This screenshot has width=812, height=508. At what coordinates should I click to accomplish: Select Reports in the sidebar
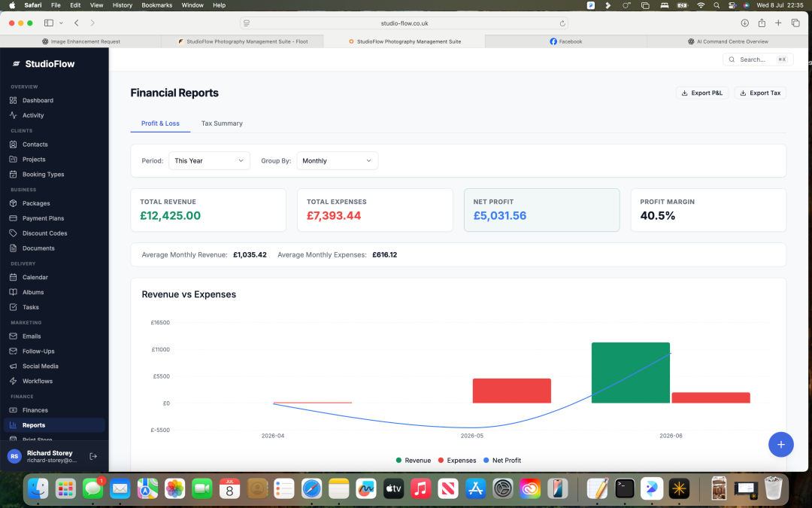[x=54, y=425]
